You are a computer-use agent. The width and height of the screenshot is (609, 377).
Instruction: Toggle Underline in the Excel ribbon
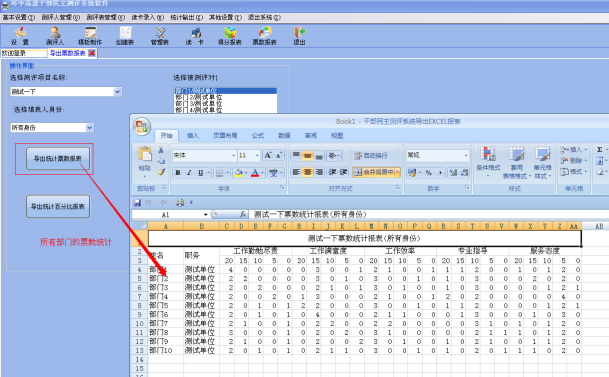pos(200,172)
